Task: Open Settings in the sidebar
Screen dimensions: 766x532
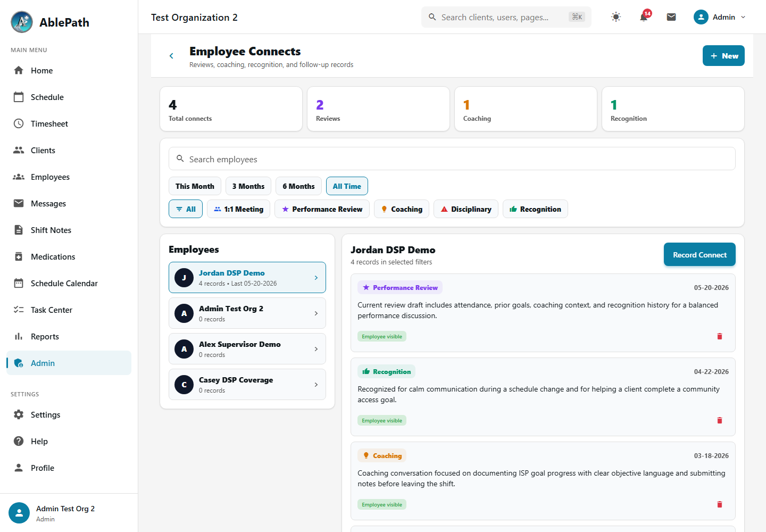Action: [x=69, y=414]
